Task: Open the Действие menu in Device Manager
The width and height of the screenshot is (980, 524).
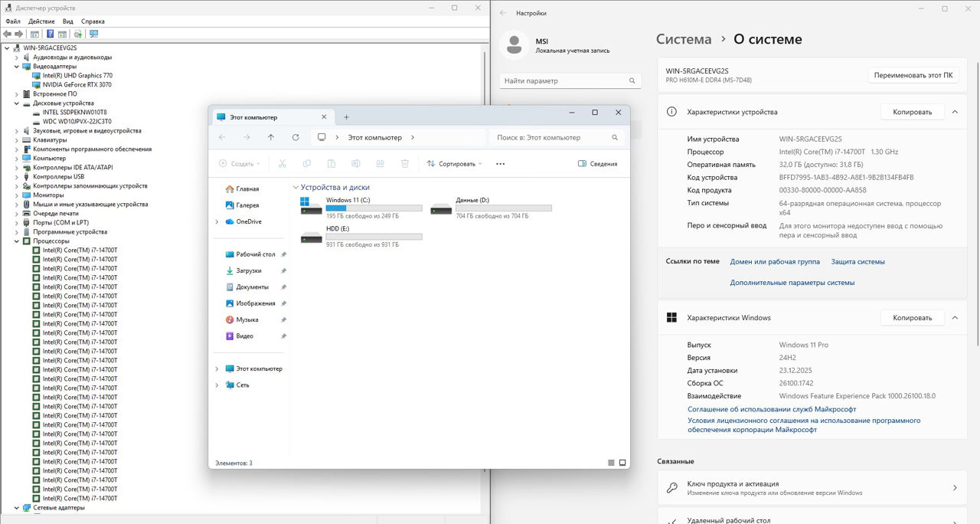Action: pyautogui.click(x=41, y=21)
